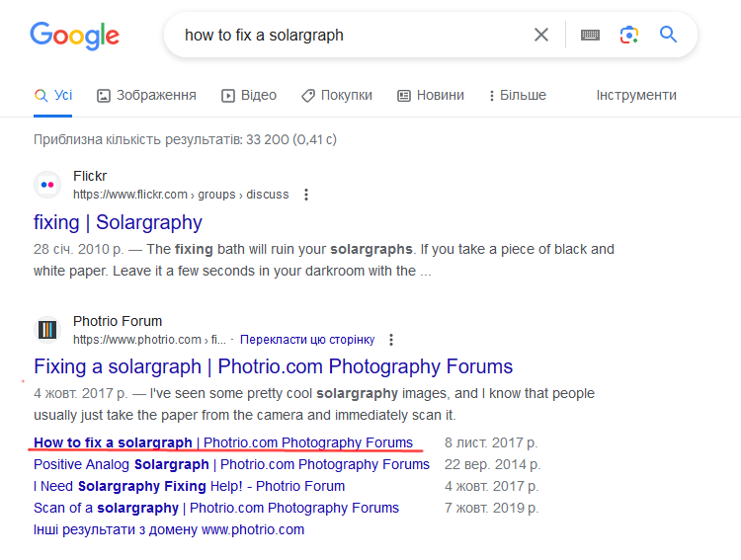Click the Photrio Forum favicon icon

[47, 330]
